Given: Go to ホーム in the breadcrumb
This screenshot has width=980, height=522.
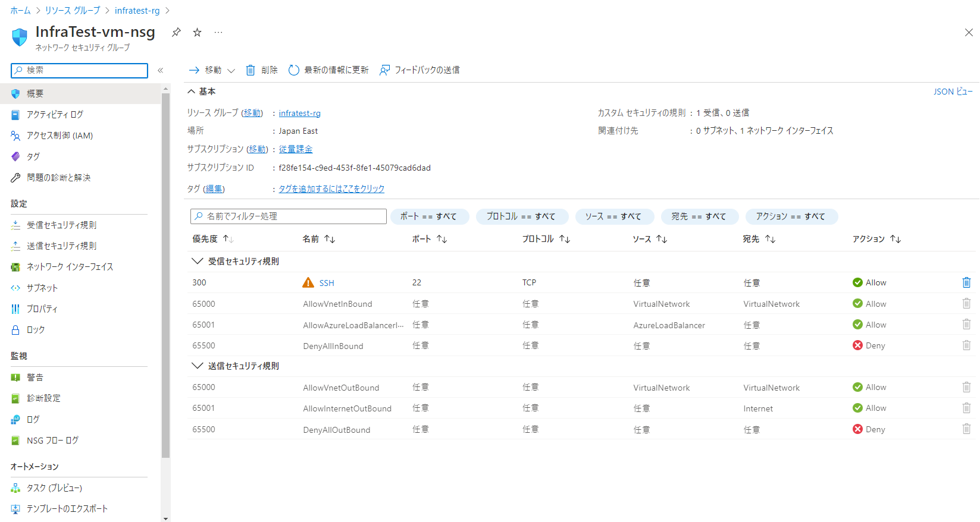Looking at the screenshot, I should pyautogui.click(x=20, y=11).
